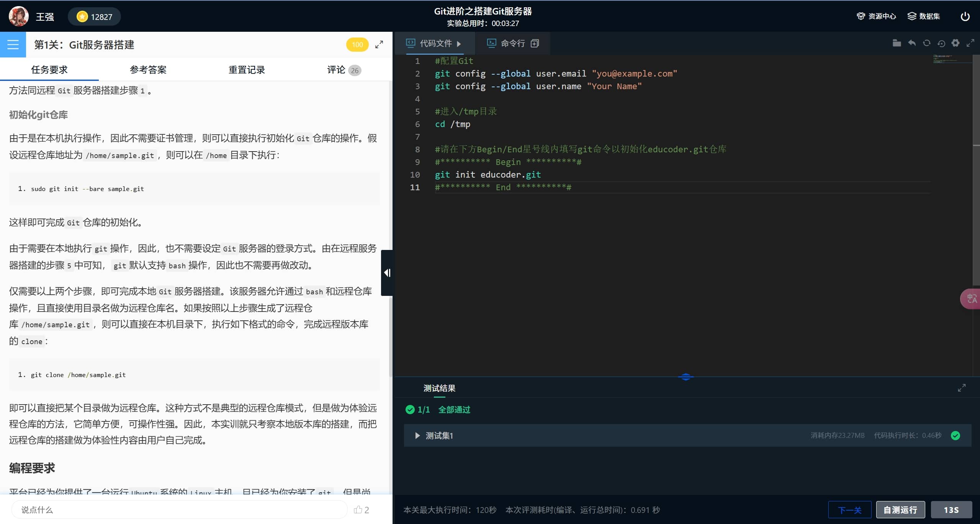The height and width of the screenshot is (524, 980).
Task: Click the translate floating button
Action: click(971, 299)
